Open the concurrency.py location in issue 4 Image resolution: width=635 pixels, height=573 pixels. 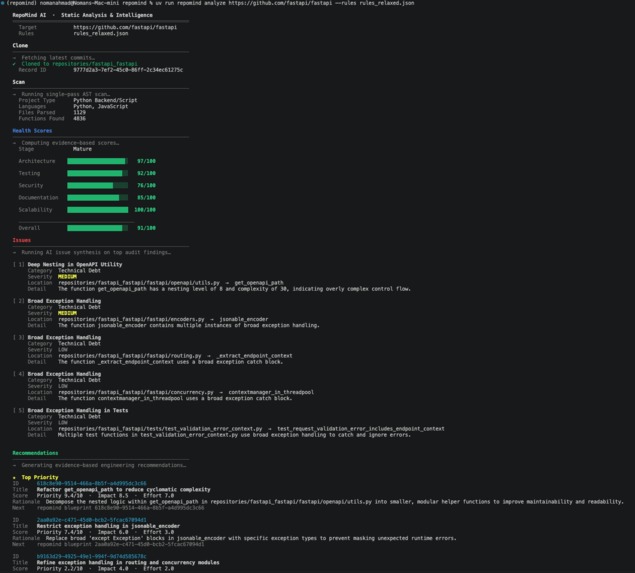136,392
